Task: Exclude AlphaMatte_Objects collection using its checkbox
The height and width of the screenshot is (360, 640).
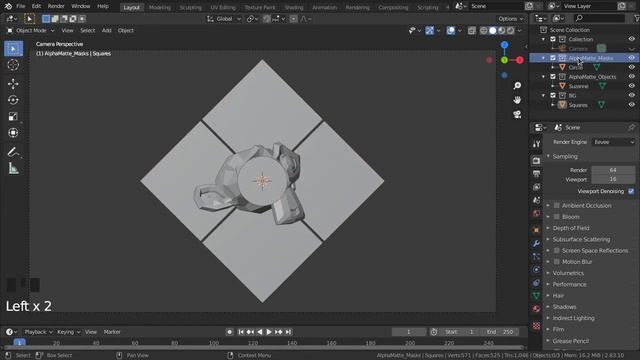Action: click(x=553, y=77)
